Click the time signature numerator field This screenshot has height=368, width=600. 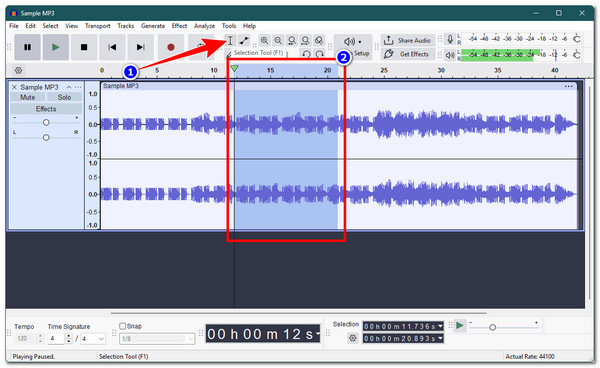pyautogui.click(x=56, y=339)
